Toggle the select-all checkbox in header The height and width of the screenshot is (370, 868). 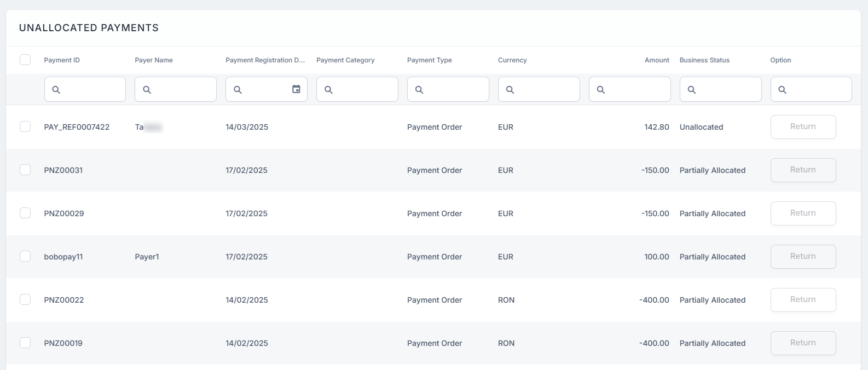(x=25, y=60)
